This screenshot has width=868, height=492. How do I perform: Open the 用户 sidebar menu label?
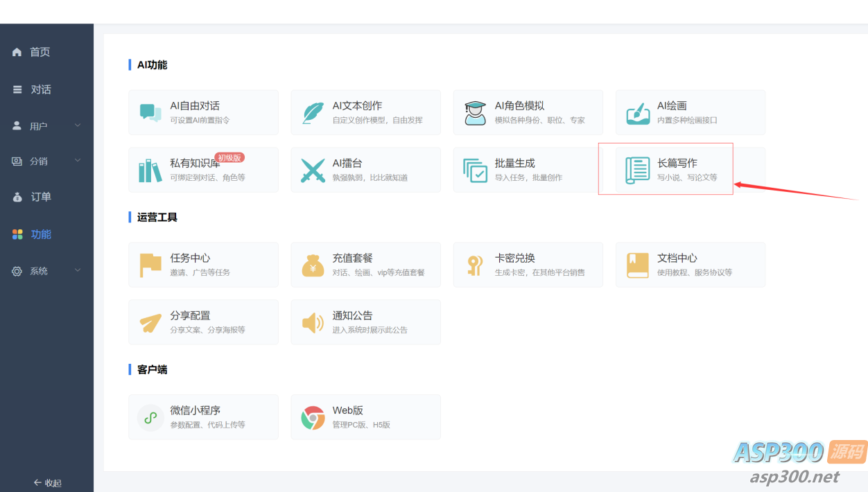click(x=39, y=126)
